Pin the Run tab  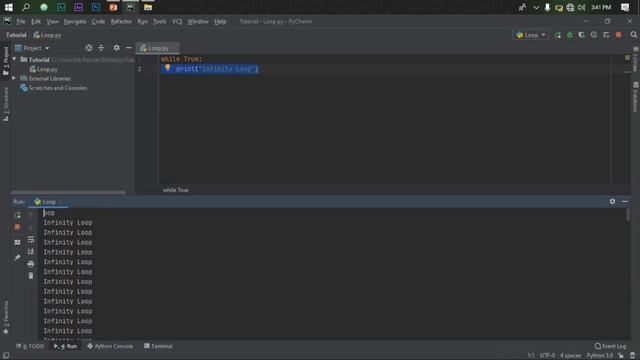tap(18, 258)
